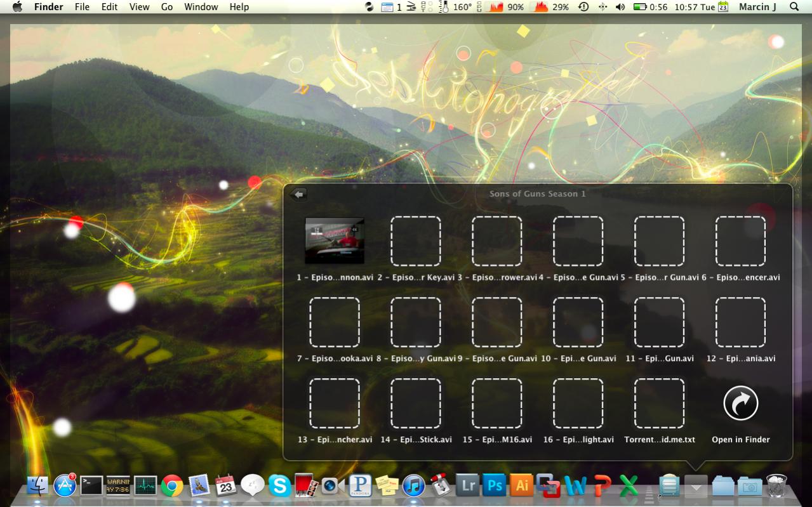Screen dimensions: 812x507
Task: Open the Terminal app in Dock
Action: tap(91, 485)
